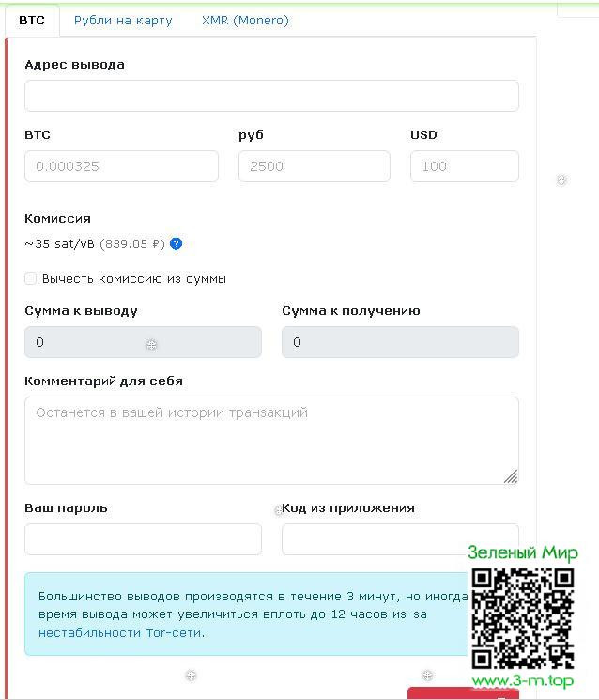Focus the USD amount input
The width and height of the screenshot is (599, 700).
point(464,166)
